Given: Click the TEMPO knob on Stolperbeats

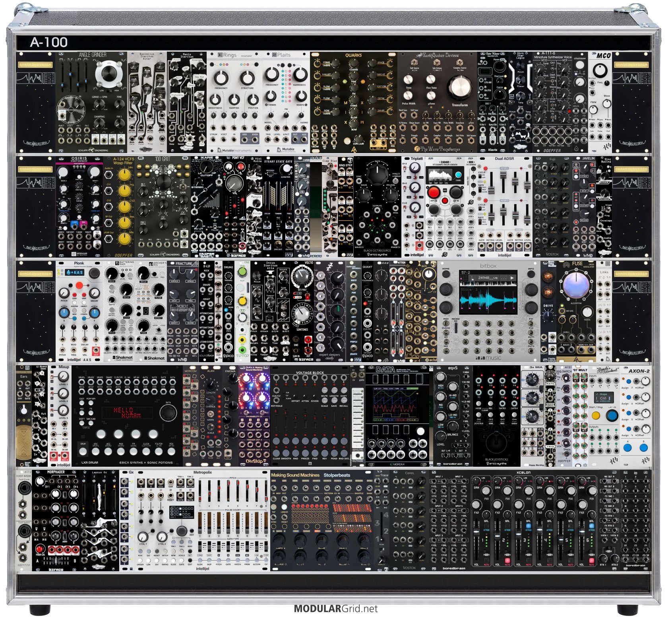Looking at the screenshot, I should tap(279, 540).
